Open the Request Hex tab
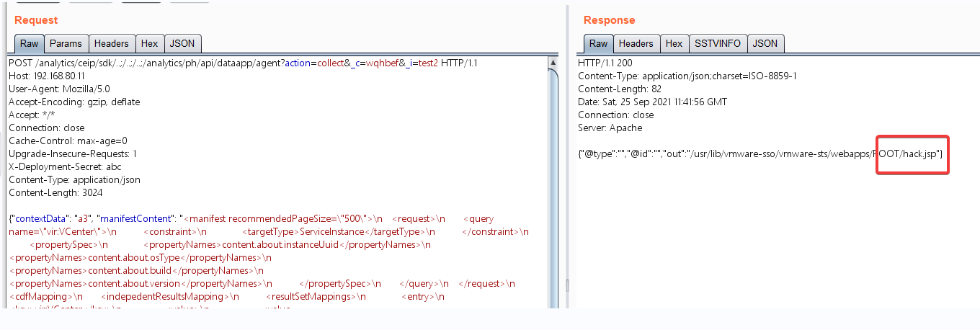Screen dimensions: 980x330 coord(150,43)
